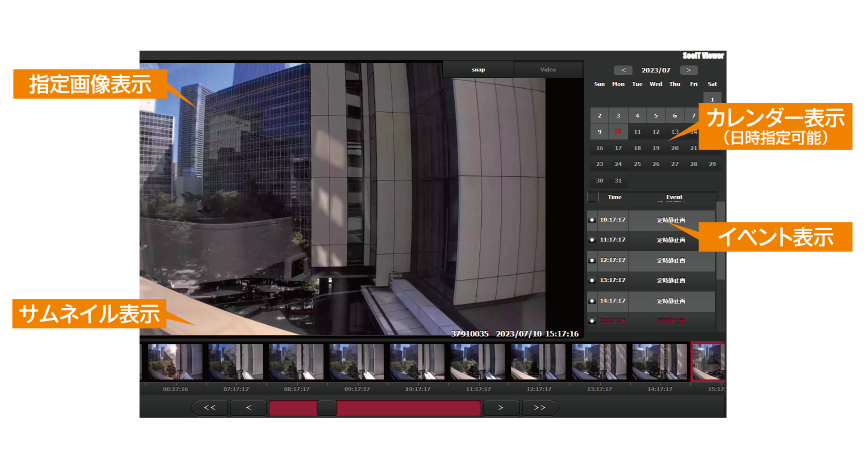
Task: Pick day 9 in the calendar
Action: 599,131
